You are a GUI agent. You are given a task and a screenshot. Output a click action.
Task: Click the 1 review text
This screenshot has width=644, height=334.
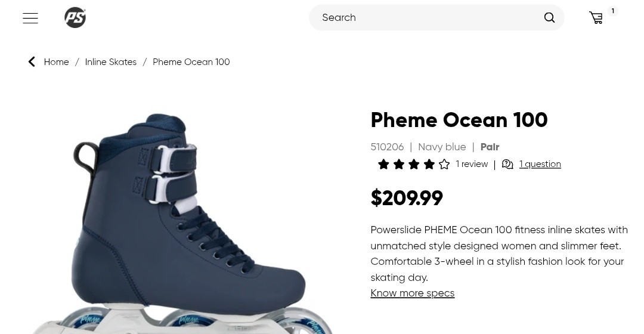pyautogui.click(x=472, y=164)
